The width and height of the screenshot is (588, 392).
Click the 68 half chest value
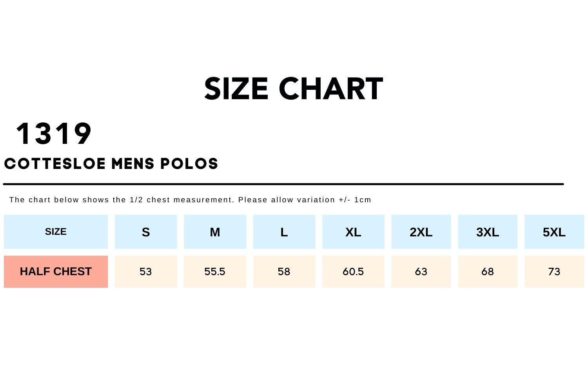click(x=488, y=272)
